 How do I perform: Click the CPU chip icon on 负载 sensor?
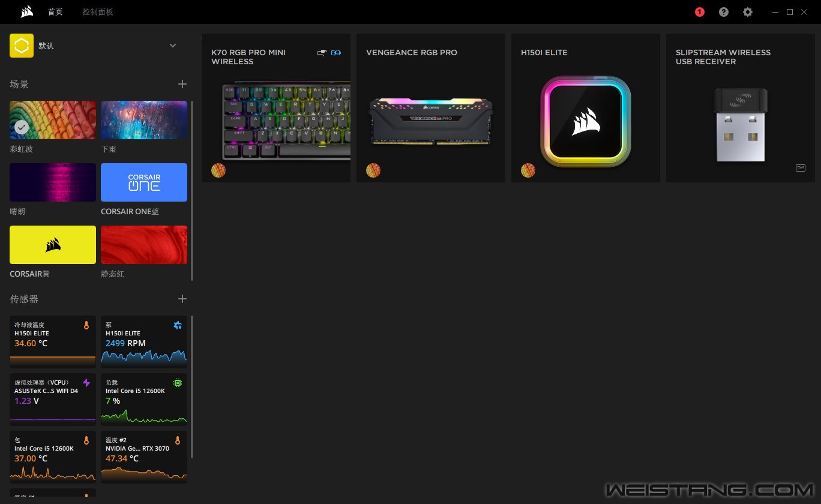[x=178, y=383]
